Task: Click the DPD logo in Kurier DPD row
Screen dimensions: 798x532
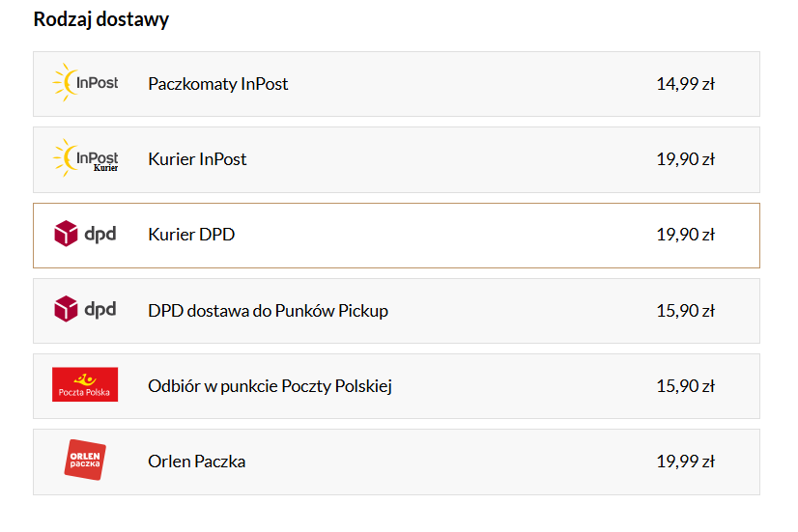Action: 85,234
